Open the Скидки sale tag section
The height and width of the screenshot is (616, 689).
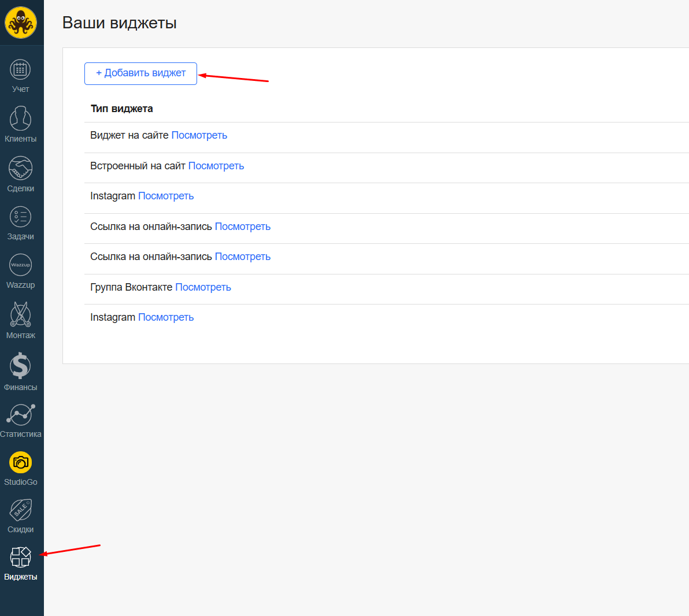pos(21,515)
